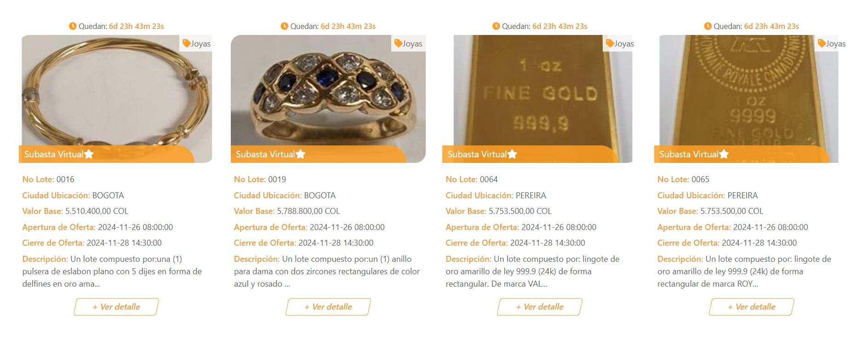This screenshot has height=340, width=868.
Task: Click the star icon on bracelet's Subasta Virtual banner
Action: tap(89, 154)
